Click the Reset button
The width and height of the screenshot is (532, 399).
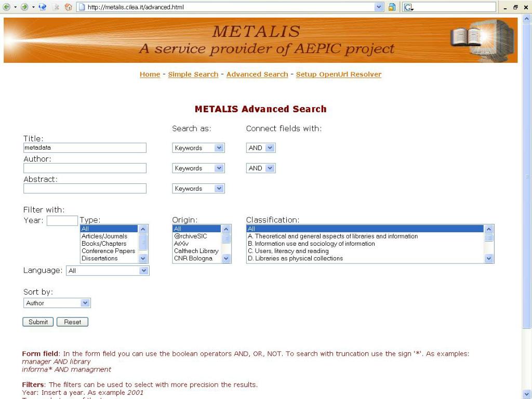(72, 322)
